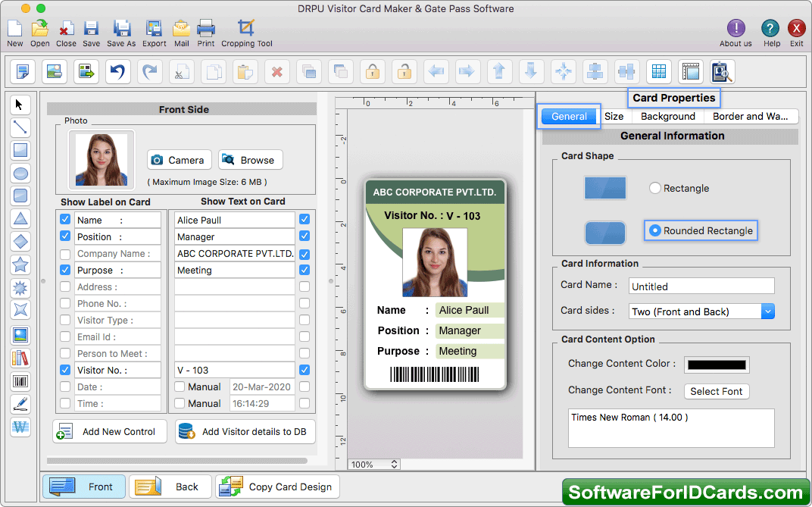812x507 pixels.
Task: Switch to Front card side
Action: (x=84, y=487)
